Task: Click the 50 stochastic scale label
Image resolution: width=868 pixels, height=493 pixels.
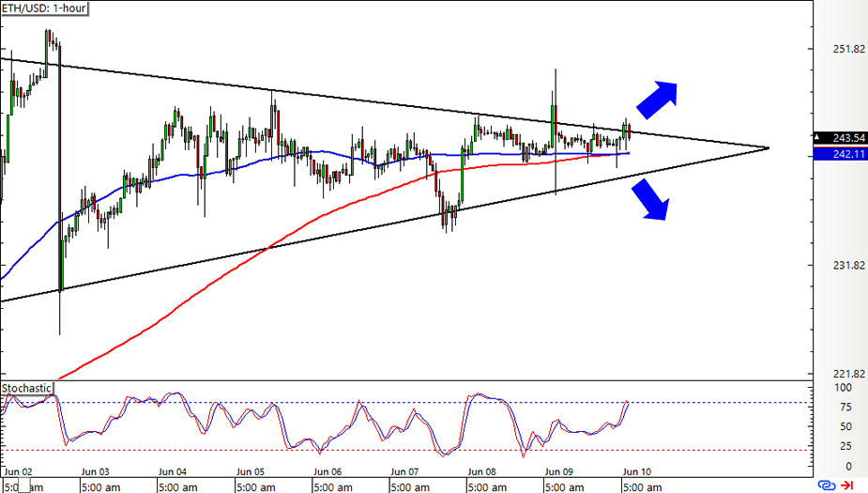Action: [x=845, y=427]
